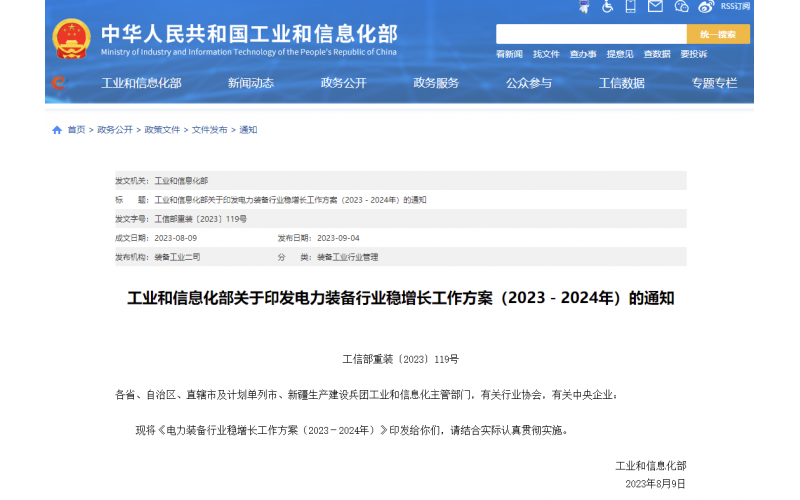Click the 成文日期 value 2023-08-09
This screenshot has height=500, width=800.
[176, 238]
